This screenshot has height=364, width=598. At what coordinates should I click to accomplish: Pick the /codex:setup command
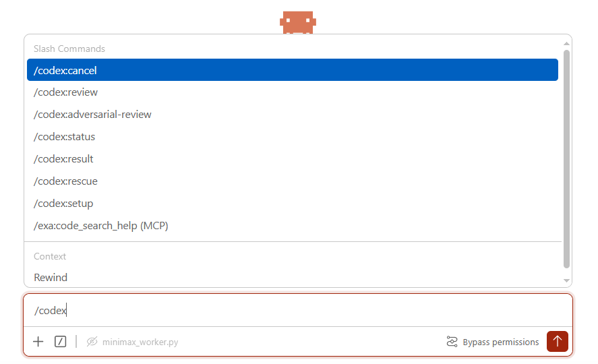pos(293,203)
